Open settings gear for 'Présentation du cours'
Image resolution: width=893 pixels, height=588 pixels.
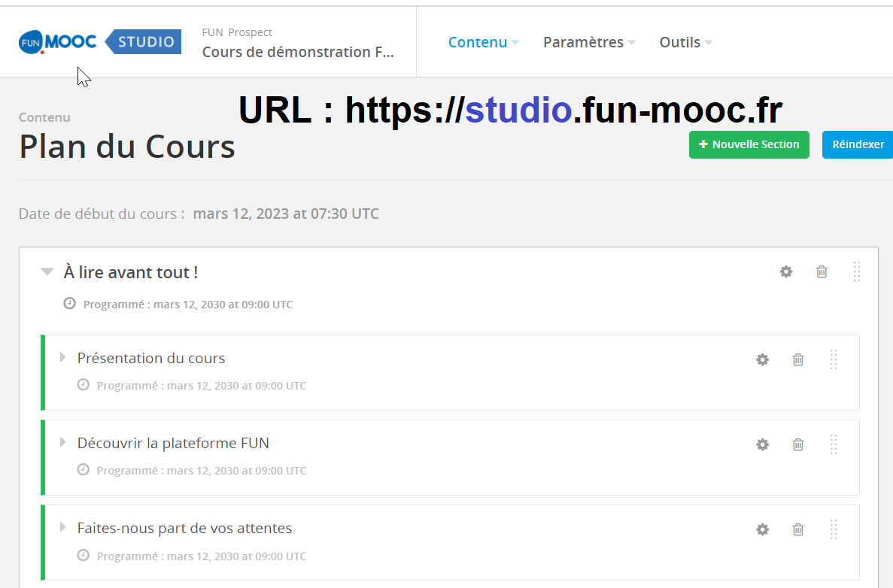[x=763, y=359]
